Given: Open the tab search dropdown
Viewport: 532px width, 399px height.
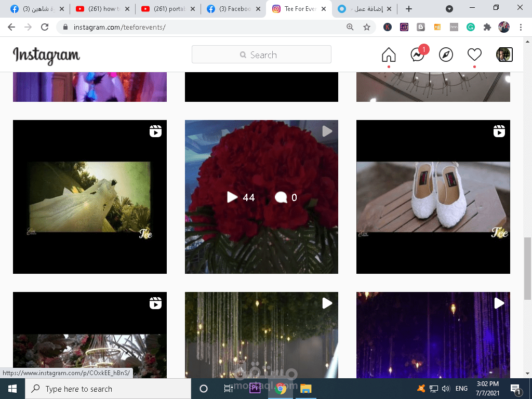Looking at the screenshot, I should tap(449, 9).
